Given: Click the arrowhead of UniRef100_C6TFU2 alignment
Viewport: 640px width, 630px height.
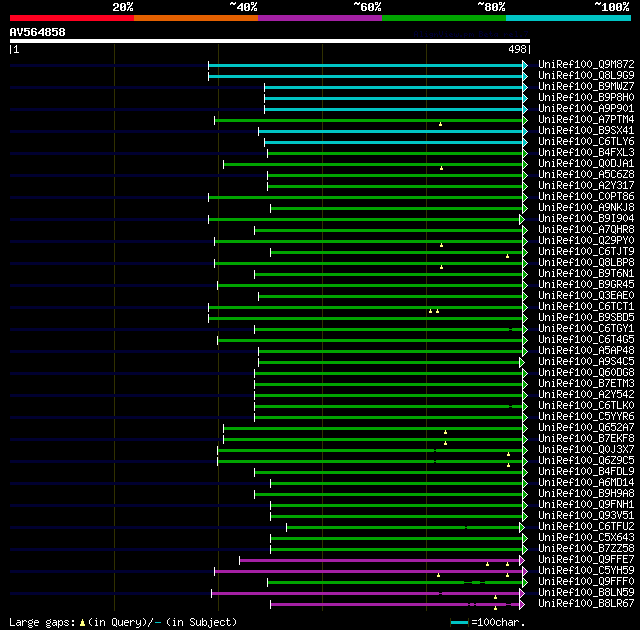Looking at the screenshot, I should pos(522,528).
